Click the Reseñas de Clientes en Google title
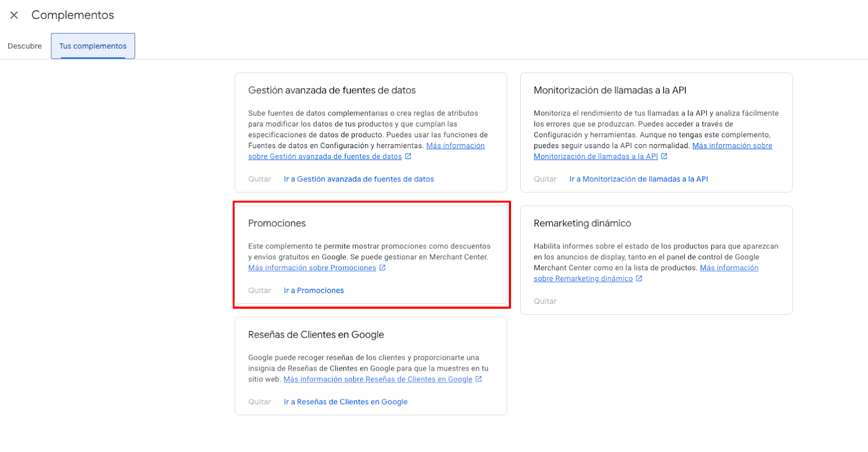The width and height of the screenshot is (868, 452). pos(316,335)
